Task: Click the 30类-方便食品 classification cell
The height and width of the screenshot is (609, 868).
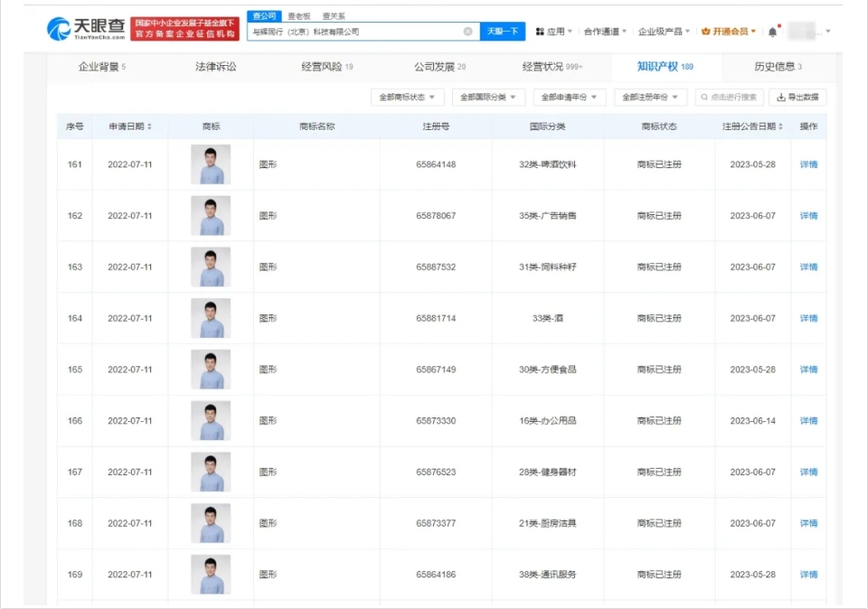Action: coord(548,370)
